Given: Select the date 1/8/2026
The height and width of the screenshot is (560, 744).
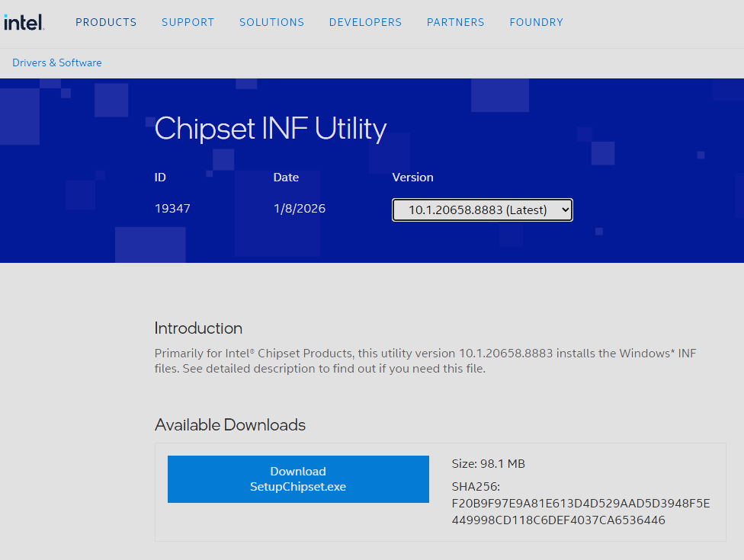Looking at the screenshot, I should click(300, 209).
